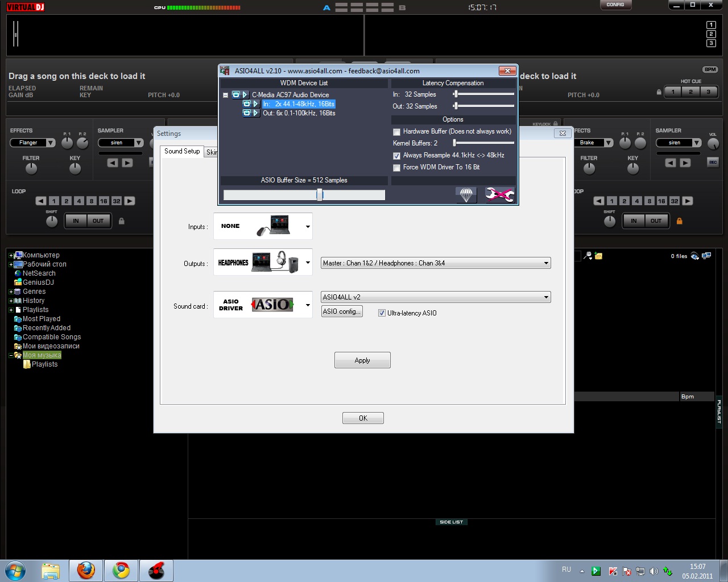Open Master Chan 1&2 / Headphones channel dropdown
Screen dimensions: 728x582
pyautogui.click(x=436, y=263)
